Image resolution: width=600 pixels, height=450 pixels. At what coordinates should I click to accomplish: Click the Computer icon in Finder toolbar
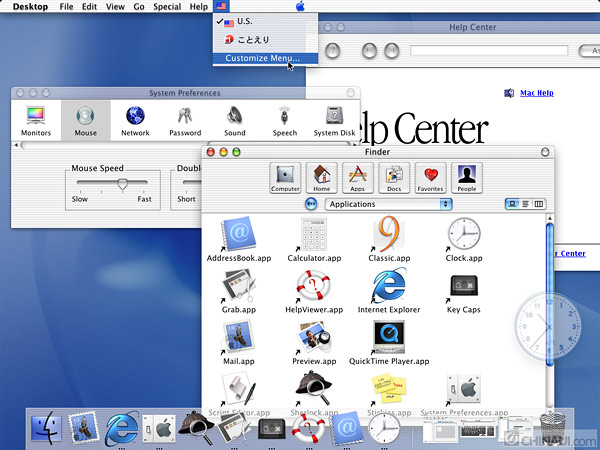[x=285, y=177]
